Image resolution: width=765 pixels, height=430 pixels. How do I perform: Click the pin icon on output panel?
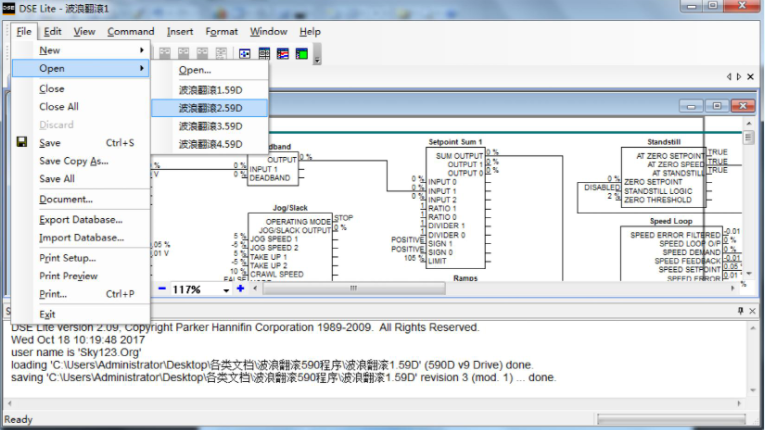coord(741,311)
